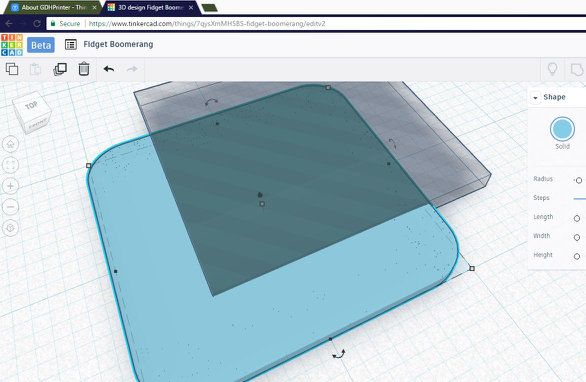Click the Home view button
This screenshot has height=382, width=586.
(x=10, y=144)
